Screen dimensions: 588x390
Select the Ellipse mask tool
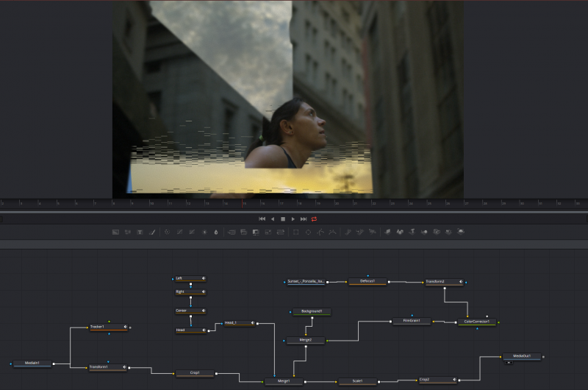pyautogui.click(x=308, y=232)
